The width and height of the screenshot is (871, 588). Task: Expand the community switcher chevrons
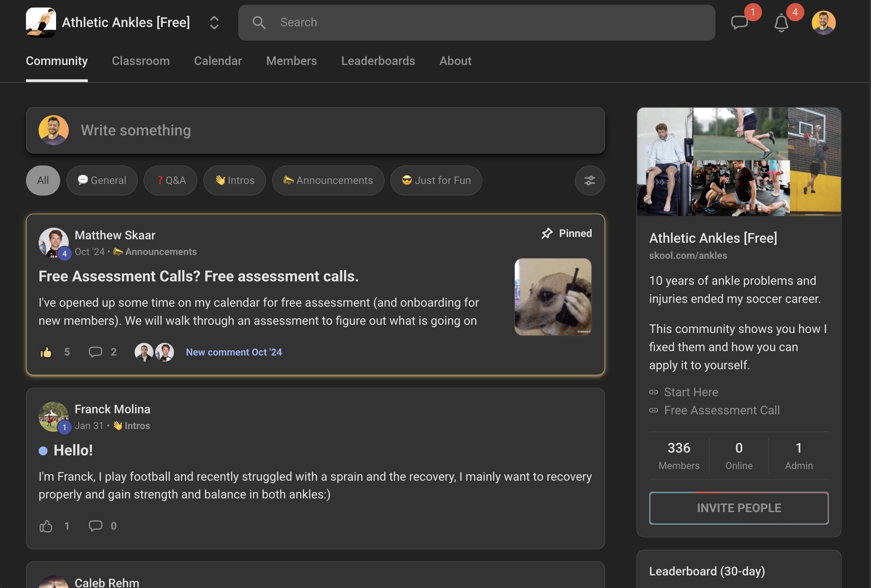214,23
